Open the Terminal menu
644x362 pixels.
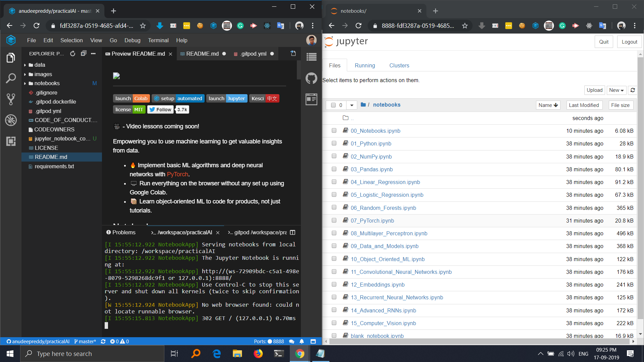pyautogui.click(x=158, y=40)
